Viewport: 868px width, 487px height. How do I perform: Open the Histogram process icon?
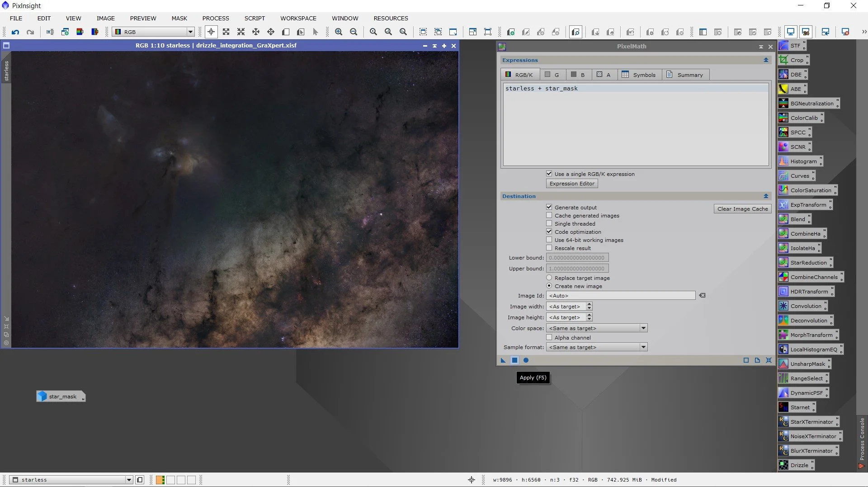800,161
